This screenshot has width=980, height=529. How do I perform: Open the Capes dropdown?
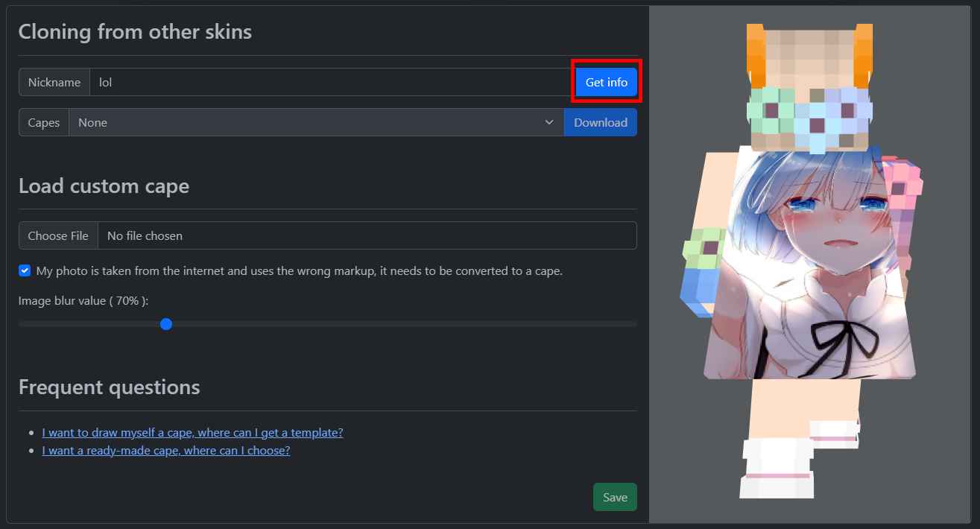[x=316, y=122]
